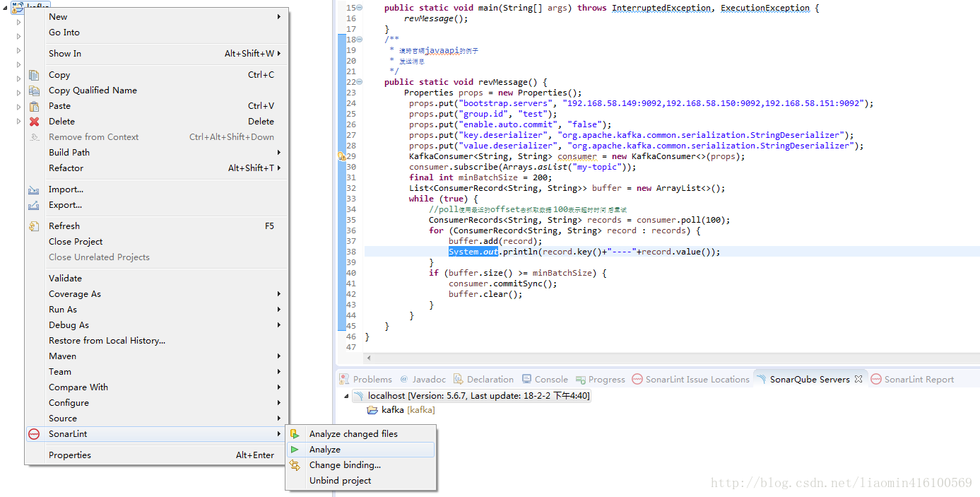Click the Console tab monitor icon
The image size is (980, 497).
click(527, 379)
